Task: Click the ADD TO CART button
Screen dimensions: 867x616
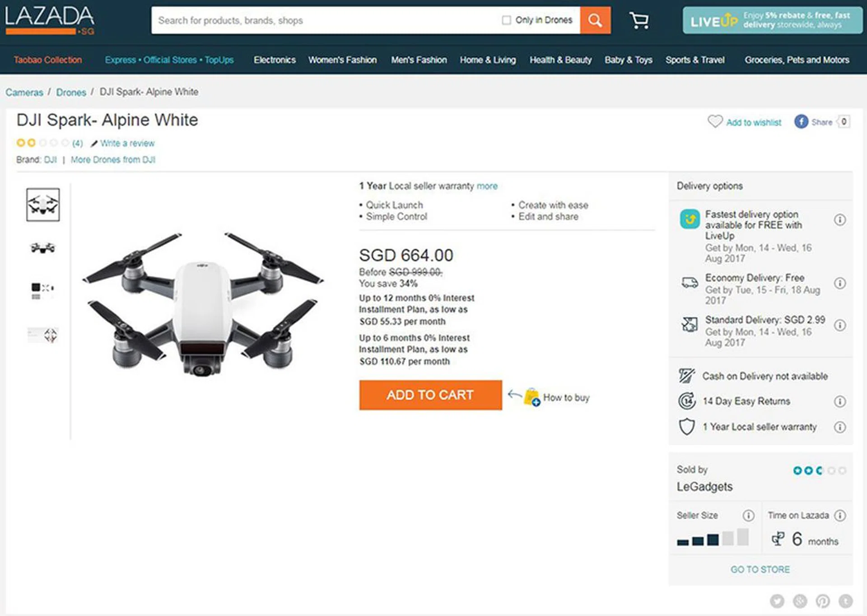Action: tap(430, 395)
